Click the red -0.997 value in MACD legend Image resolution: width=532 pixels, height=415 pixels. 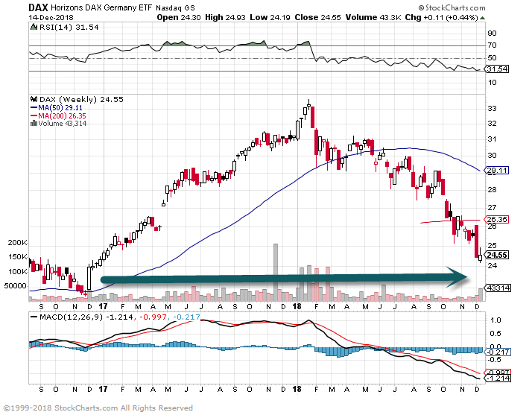point(152,317)
